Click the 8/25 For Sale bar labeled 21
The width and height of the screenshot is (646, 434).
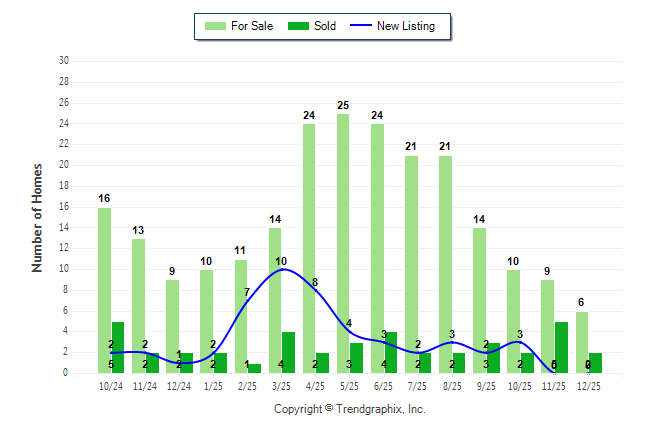click(x=445, y=264)
